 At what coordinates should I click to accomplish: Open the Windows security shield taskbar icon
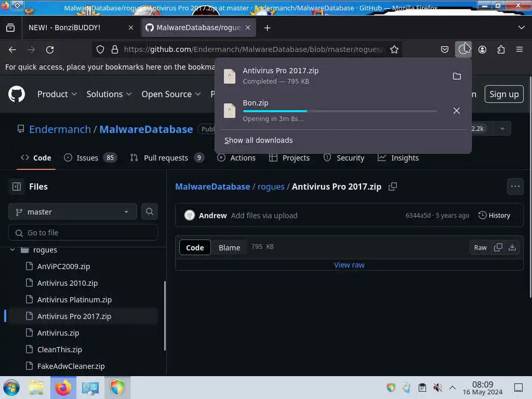(x=117, y=388)
